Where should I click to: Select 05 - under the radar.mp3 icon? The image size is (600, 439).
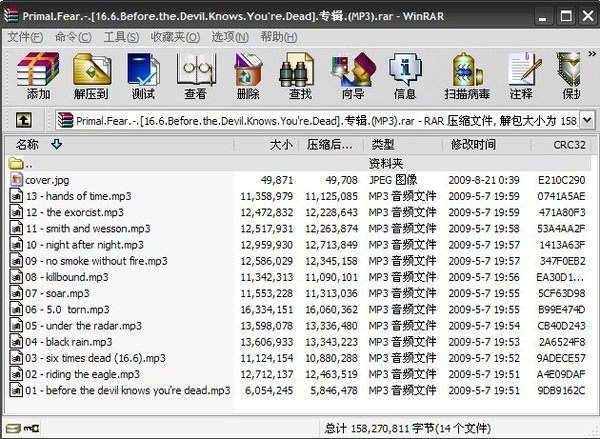pyautogui.click(x=16, y=325)
